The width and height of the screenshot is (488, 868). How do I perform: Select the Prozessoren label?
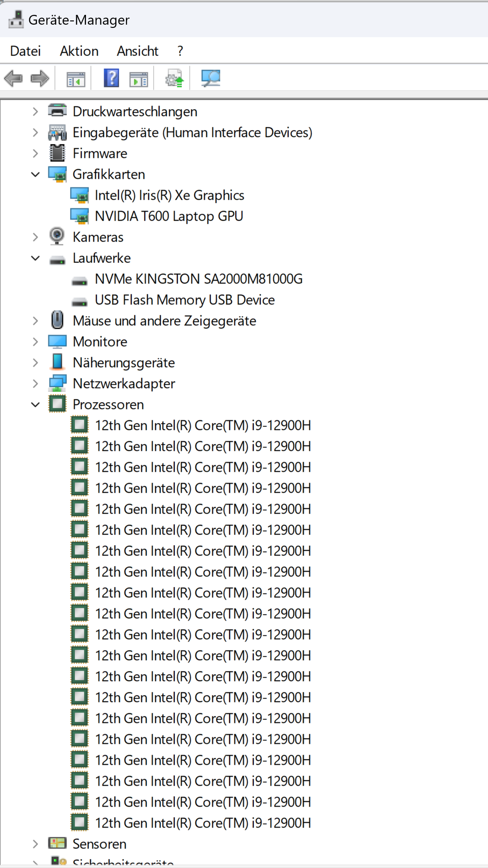[108, 404]
